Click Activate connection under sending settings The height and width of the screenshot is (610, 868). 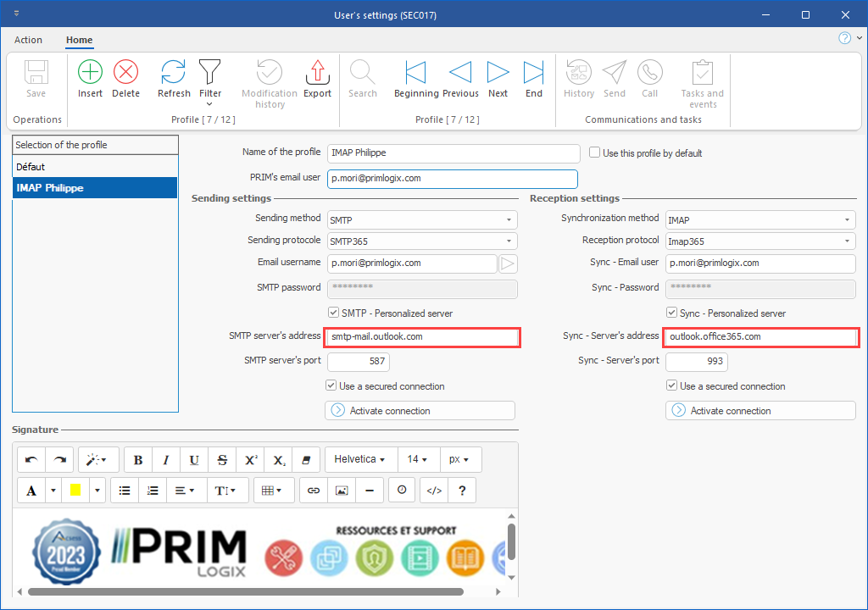pyautogui.click(x=420, y=411)
